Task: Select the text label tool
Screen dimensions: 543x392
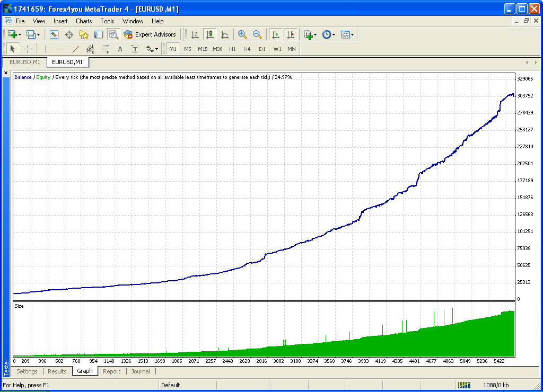Action: click(x=134, y=49)
